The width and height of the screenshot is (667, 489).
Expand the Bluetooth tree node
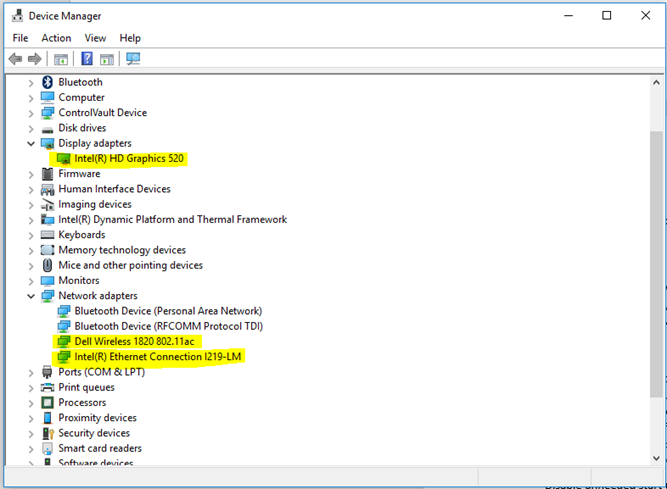click(x=31, y=82)
